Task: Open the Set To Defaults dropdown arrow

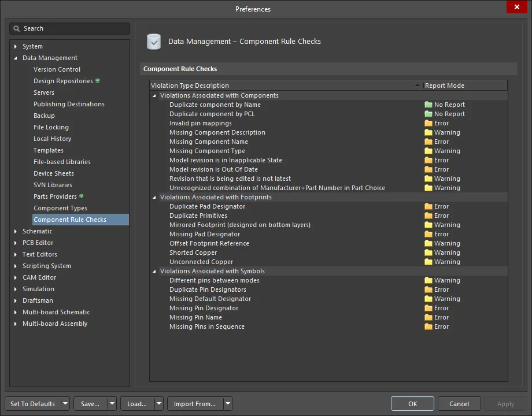Action: coord(65,404)
